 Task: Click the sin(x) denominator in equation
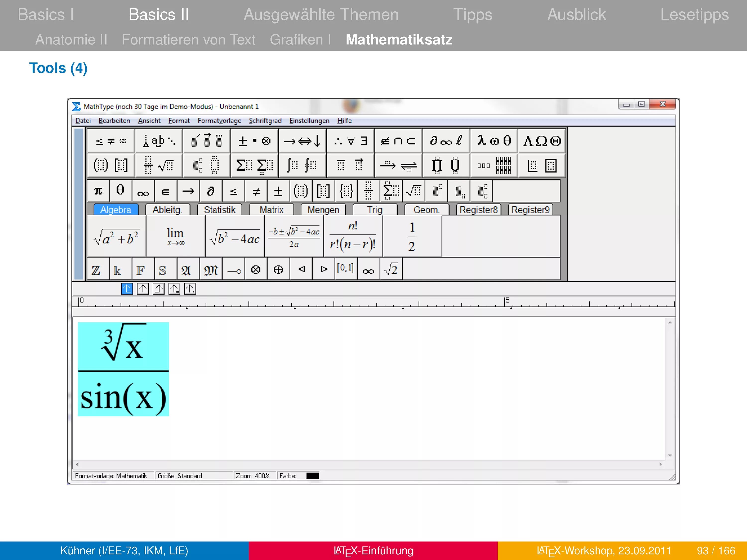pyautogui.click(x=123, y=398)
